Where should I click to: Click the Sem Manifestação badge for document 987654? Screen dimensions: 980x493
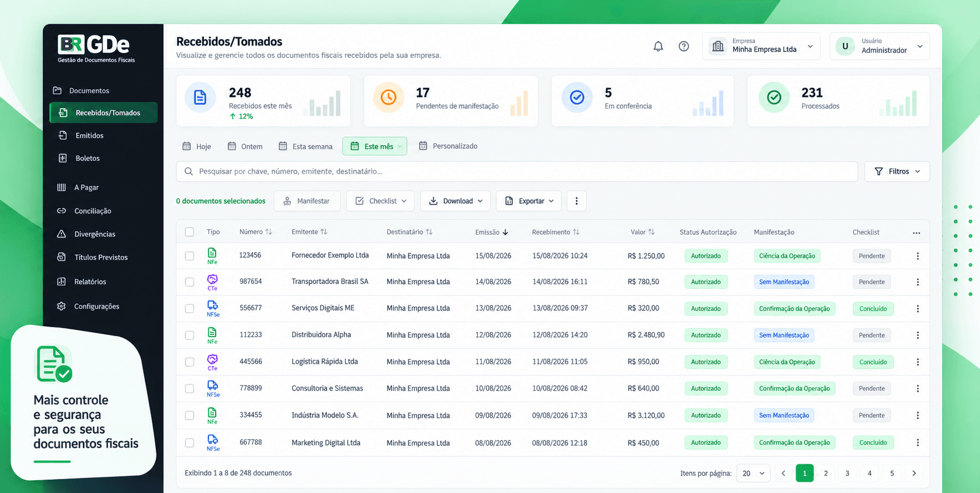point(784,282)
